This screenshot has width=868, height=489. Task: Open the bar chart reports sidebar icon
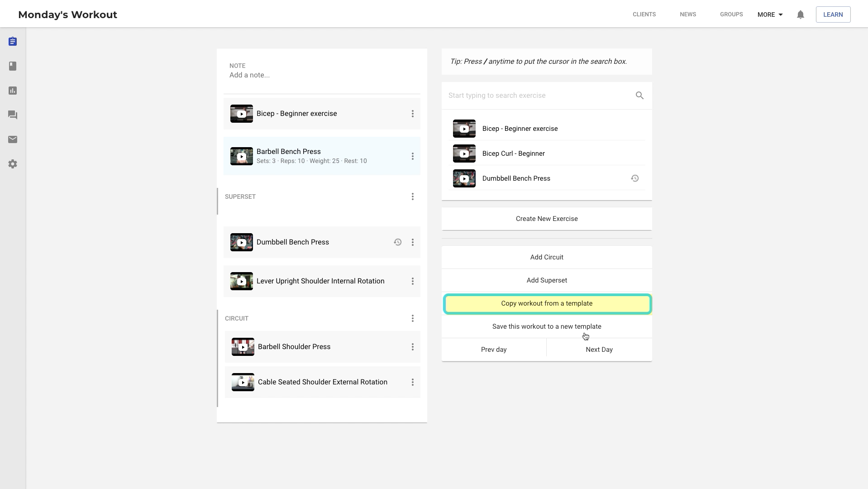13,91
